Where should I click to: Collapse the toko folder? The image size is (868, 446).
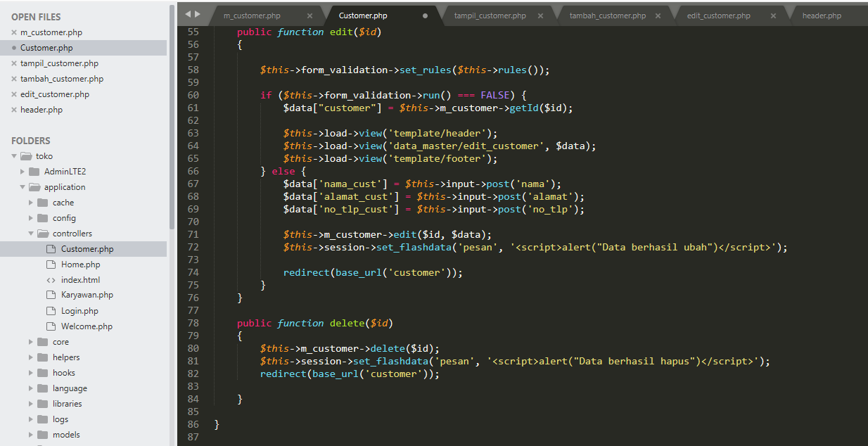[x=14, y=156]
